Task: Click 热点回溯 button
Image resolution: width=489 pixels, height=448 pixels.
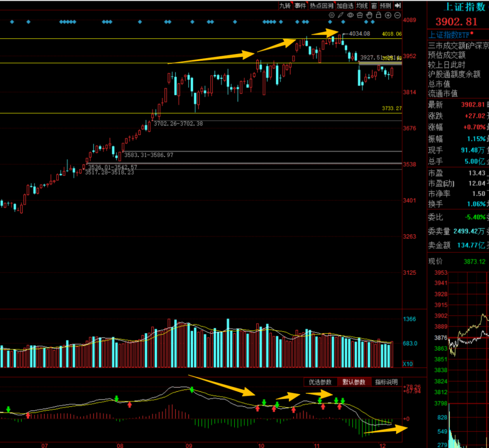Action: coord(321,5)
